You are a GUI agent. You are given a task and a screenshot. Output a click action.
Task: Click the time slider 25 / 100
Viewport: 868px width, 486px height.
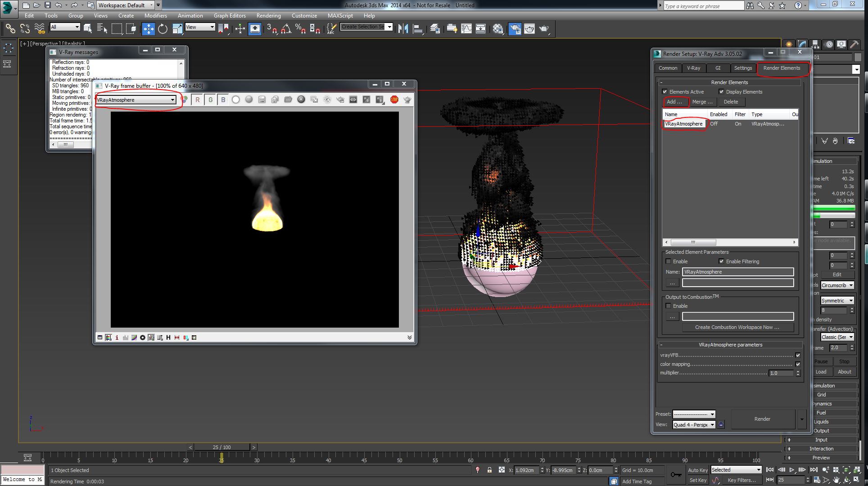tap(222, 447)
